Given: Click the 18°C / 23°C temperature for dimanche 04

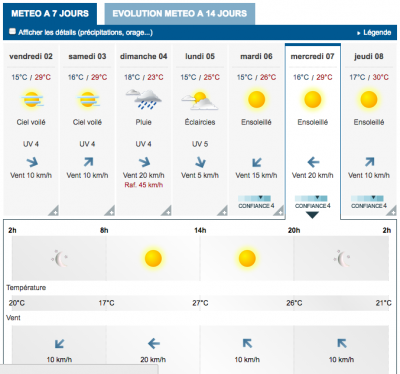Looking at the screenshot, I should 144,77.
